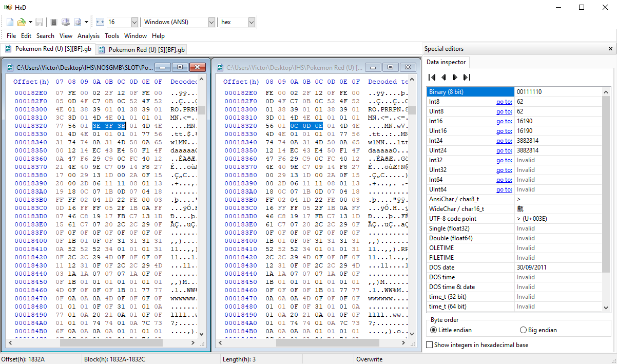Image resolution: width=617 pixels, height=364 pixels.
Task: Click selected bytes 0C 0D 0E in right window
Action: [306, 125]
